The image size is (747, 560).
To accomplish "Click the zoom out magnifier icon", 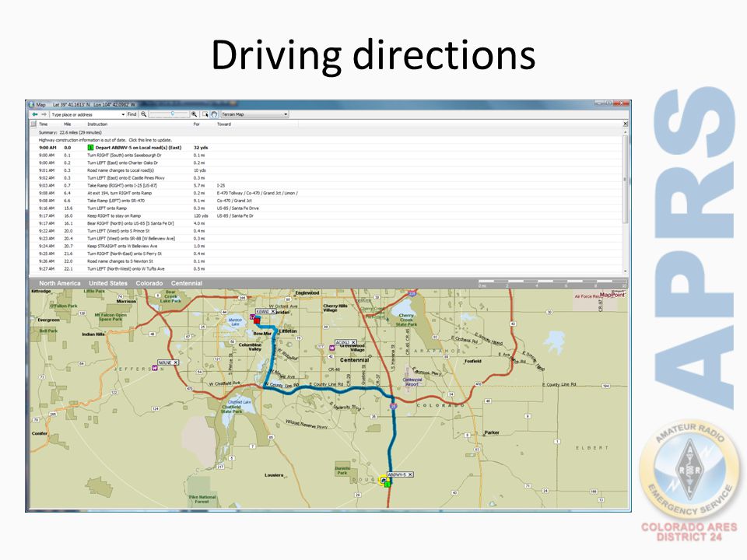I will tap(144, 114).
